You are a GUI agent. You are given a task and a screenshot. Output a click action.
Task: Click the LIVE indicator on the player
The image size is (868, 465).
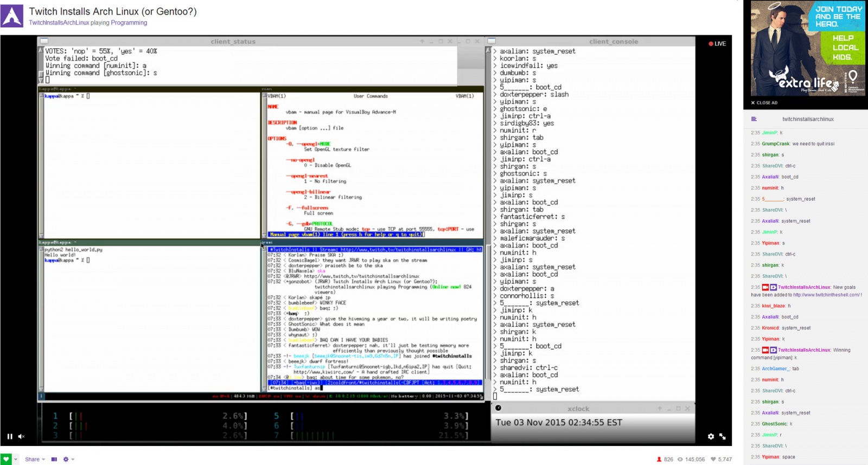pyautogui.click(x=717, y=44)
